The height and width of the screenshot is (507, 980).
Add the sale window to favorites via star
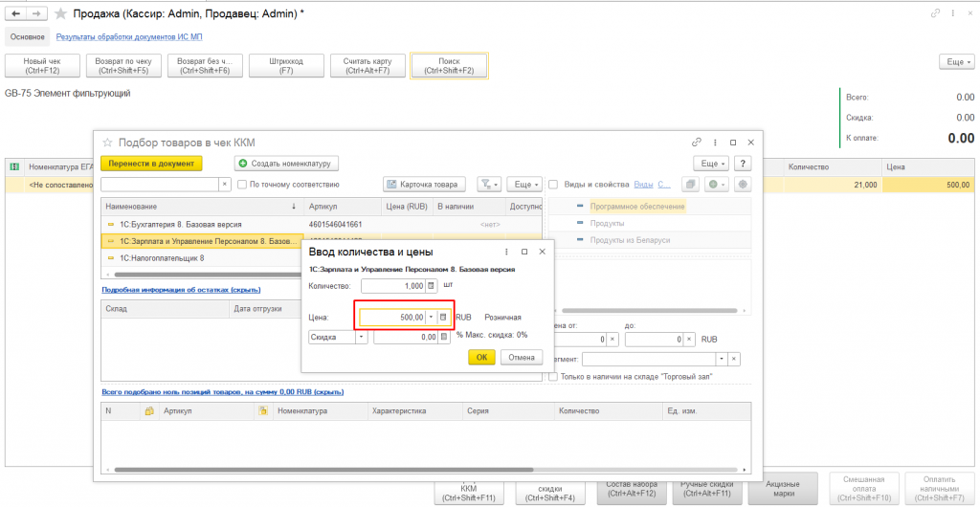pos(60,12)
